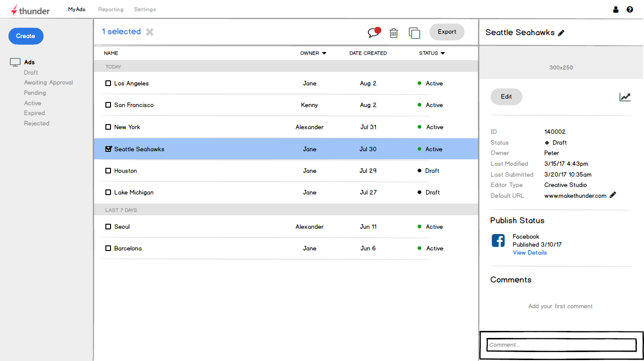Click the Default URL www.makethunder.com value

[575, 196]
